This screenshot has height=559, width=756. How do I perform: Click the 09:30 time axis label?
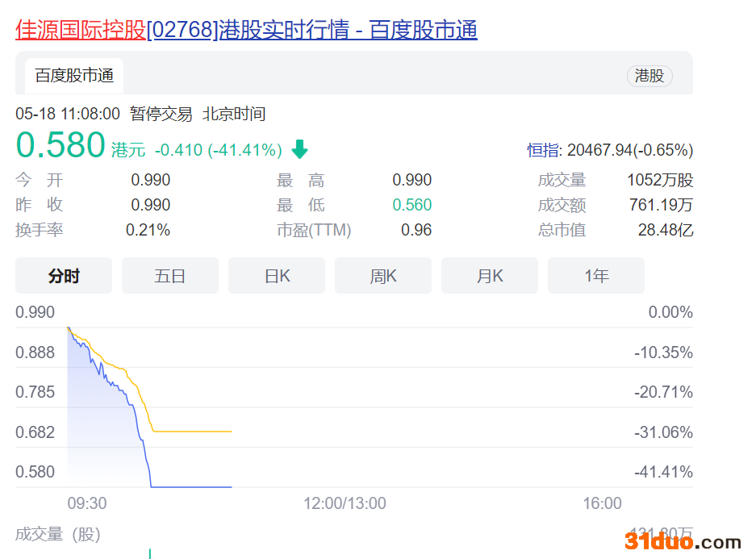87,503
